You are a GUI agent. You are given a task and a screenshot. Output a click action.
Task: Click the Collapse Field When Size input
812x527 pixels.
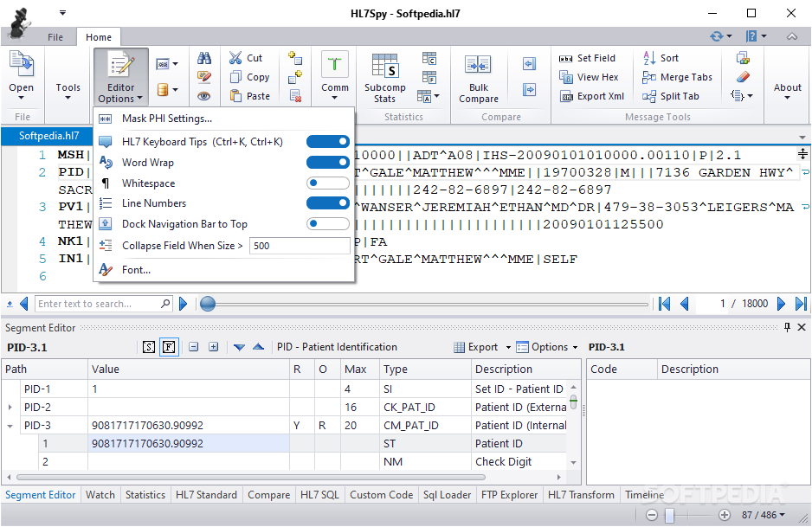coord(300,246)
